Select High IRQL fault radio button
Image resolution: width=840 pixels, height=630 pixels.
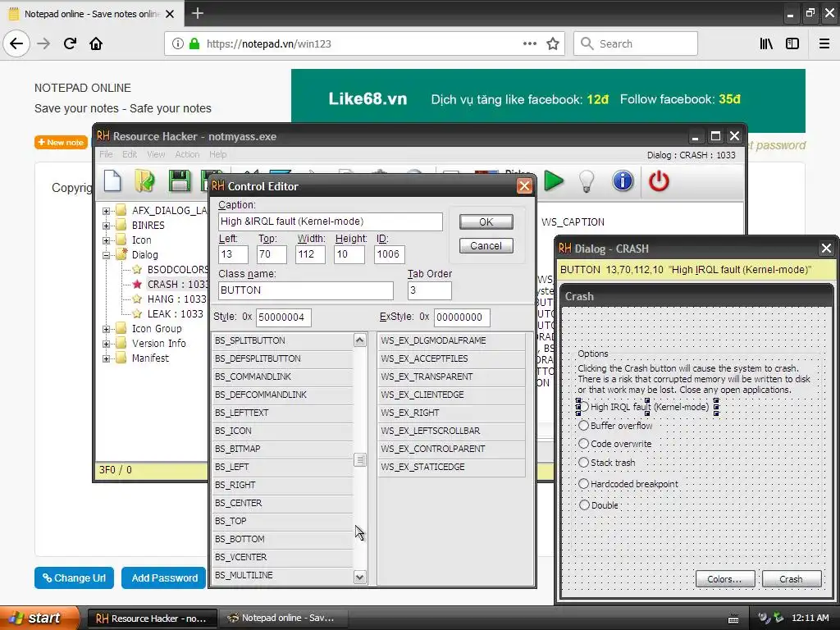click(x=583, y=407)
